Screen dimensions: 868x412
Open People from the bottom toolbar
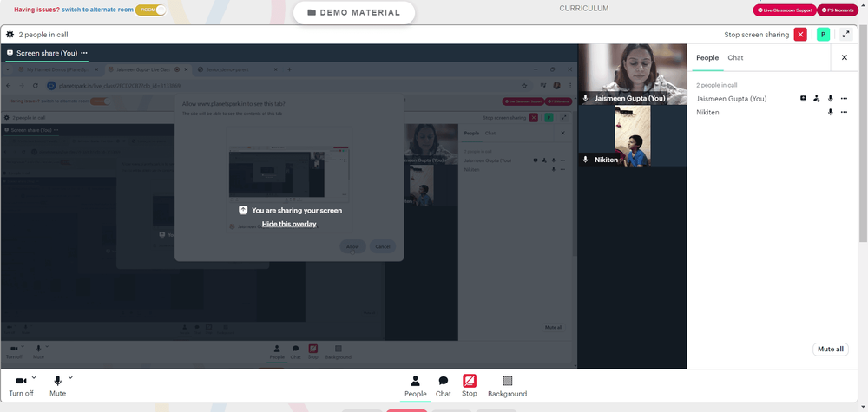tap(415, 386)
